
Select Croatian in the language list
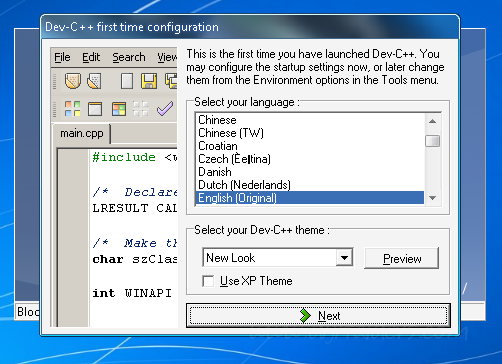tap(310, 146)
